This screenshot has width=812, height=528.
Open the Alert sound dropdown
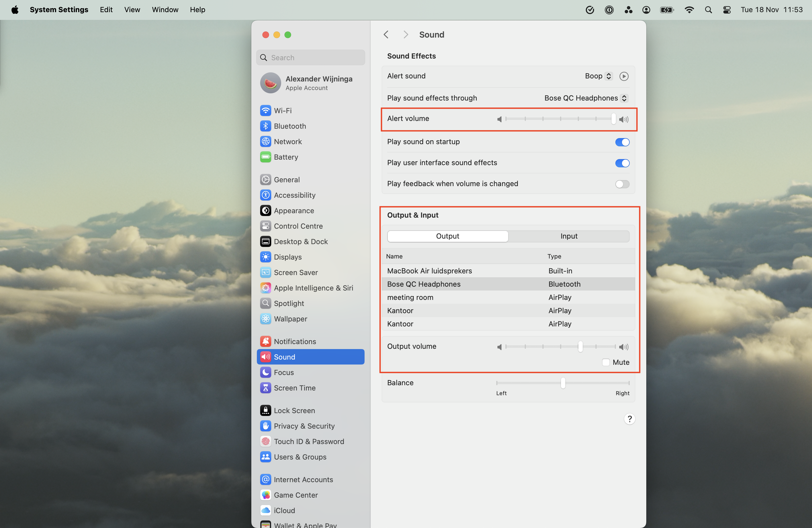(x=598, y=76)
